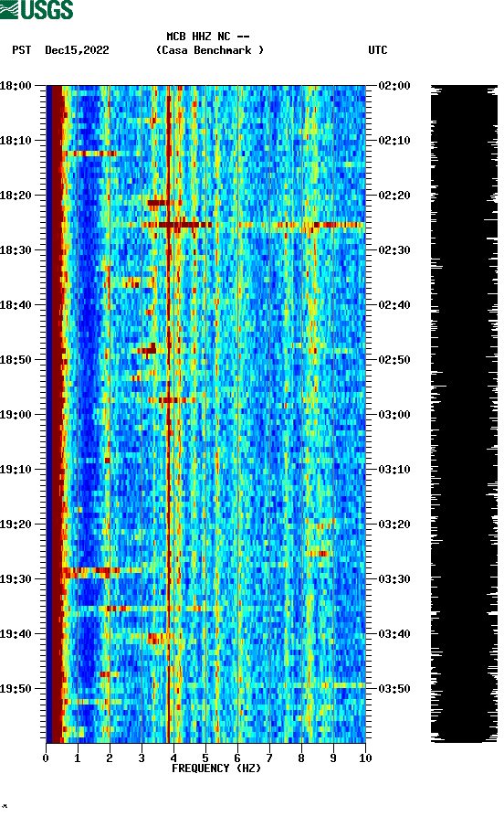504x816 pixels.
Task: Click the 19:50 PST time label
Action: point(16,688)
